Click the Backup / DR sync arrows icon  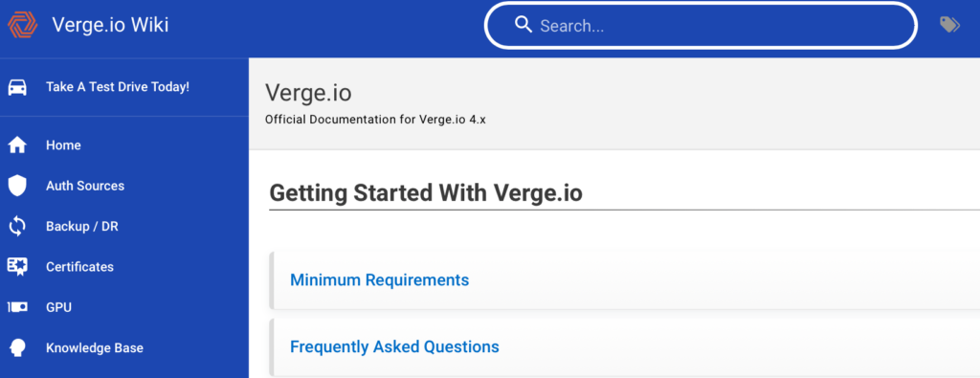(x=17, y=226)
